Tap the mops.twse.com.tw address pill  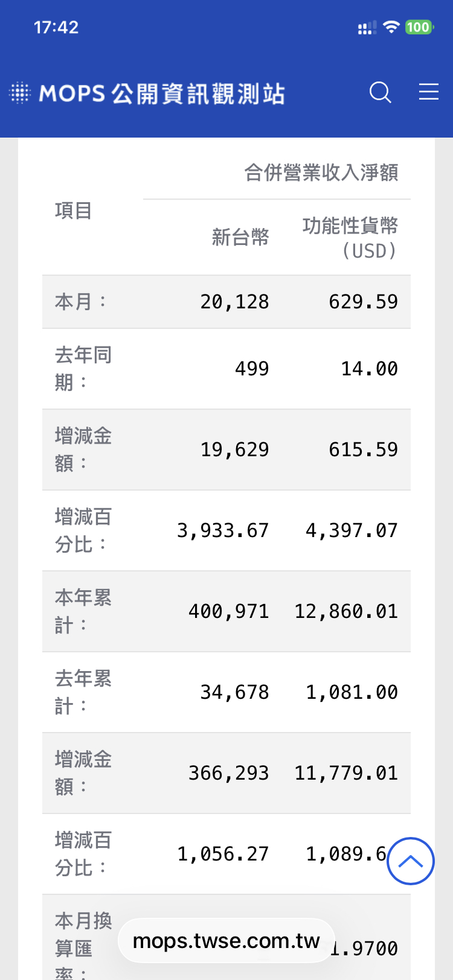point(226,940)
